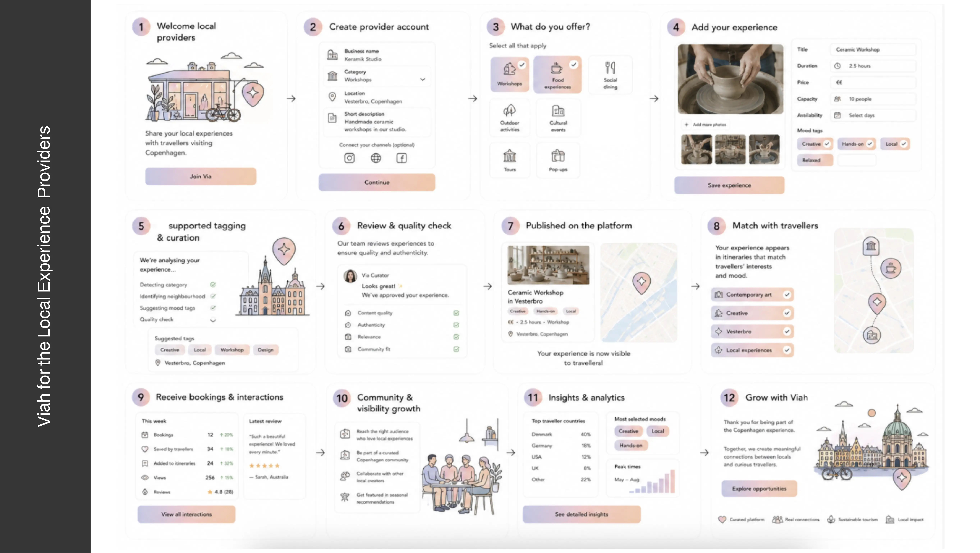Click the Short description field
Viewport: 980px width, 553px height.
pyautogui.click(x=377, y=121)
